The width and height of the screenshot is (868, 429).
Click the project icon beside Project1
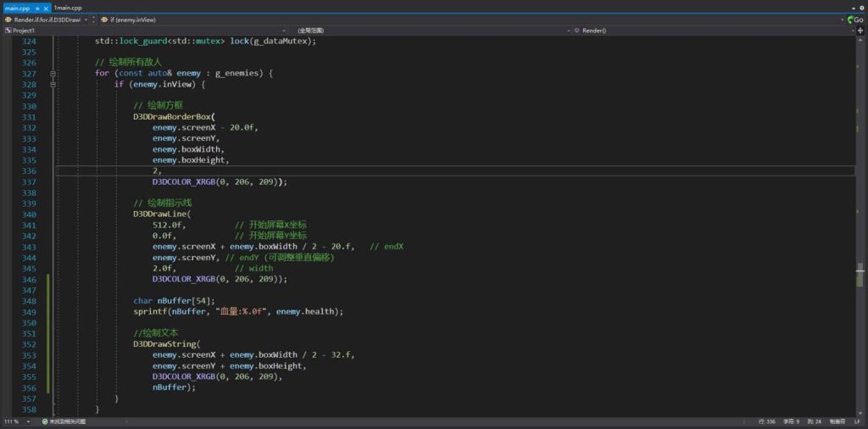coord(8,30)
